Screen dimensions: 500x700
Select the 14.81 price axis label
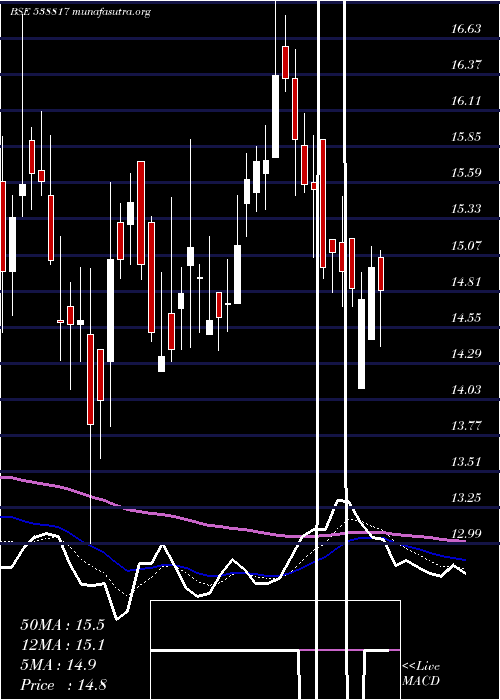[466, 282]
